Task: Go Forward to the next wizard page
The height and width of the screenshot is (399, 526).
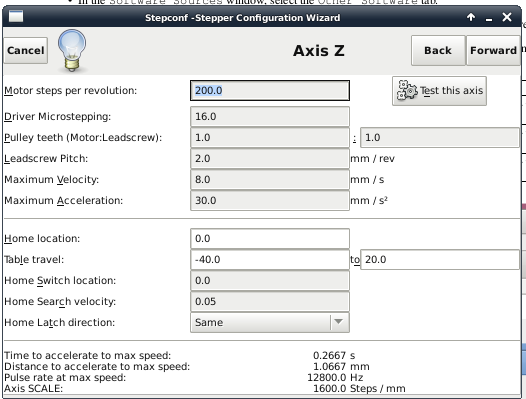Action: coord(493,50)
